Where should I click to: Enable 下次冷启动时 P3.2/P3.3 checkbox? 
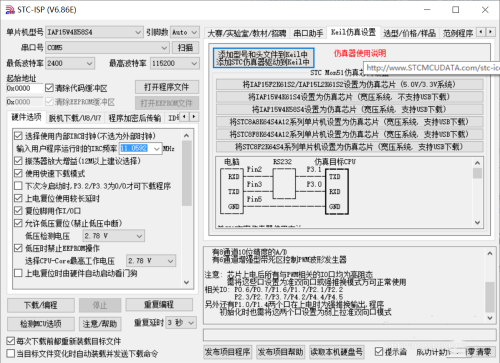pos(18,186)
